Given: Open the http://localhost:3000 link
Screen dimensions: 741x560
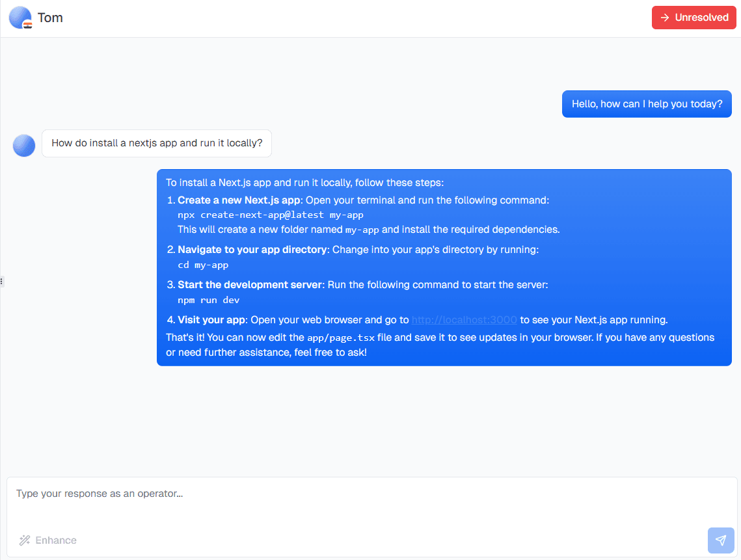Looking at the screenshot, I should 464,319.
